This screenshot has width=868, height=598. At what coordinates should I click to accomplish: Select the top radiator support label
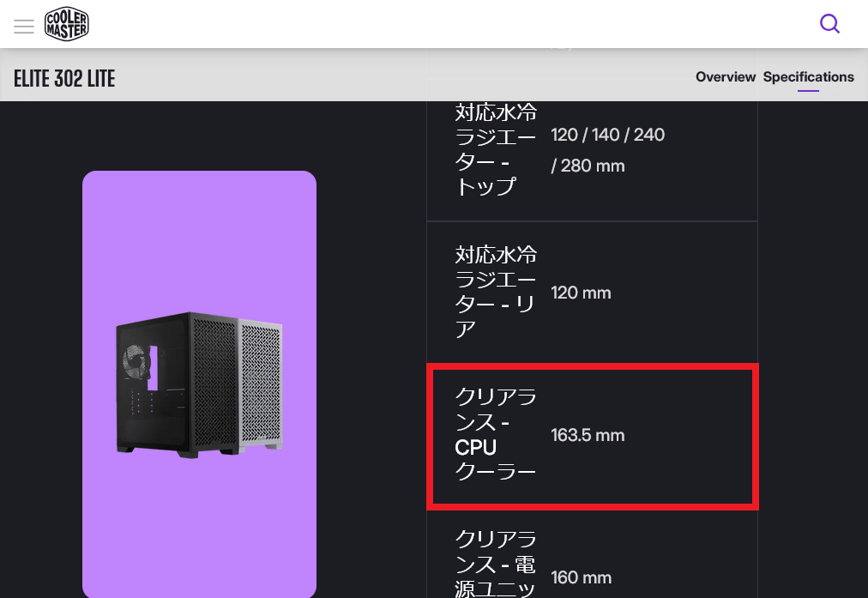coord(495,149)
